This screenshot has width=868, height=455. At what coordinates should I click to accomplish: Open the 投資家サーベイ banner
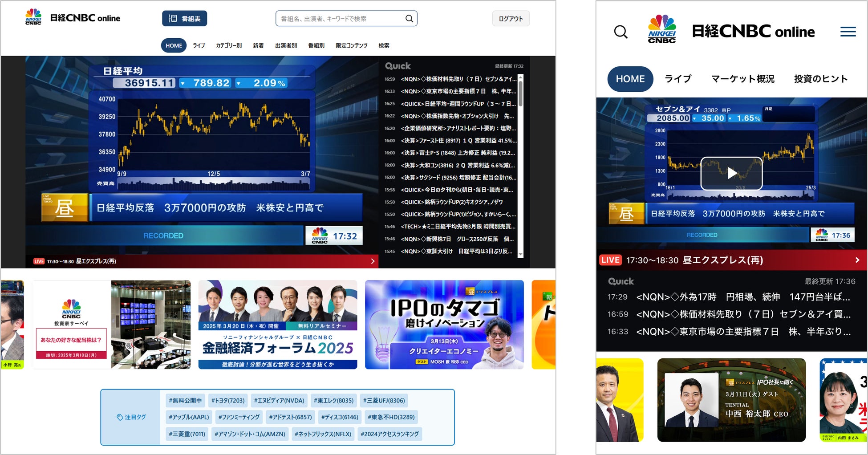(x=111, y=325)
